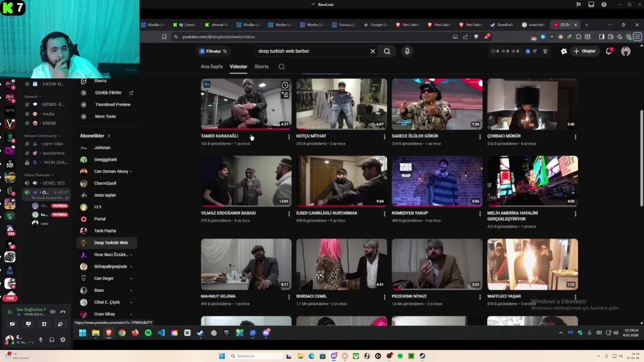The width and height of the screenshot is (644, 362).
Task: Open YouTube notifications bell
Action: (609, 51)
